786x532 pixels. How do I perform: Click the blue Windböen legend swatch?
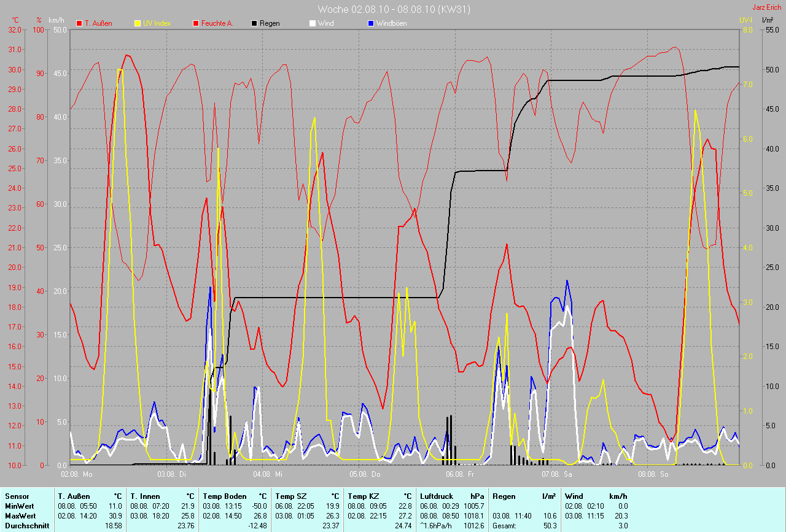click(x=371, y=23)
